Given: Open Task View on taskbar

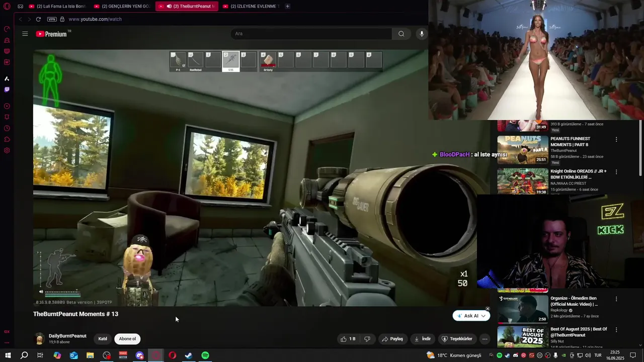Looking at the screenshot, I should (x=40, y=355).
